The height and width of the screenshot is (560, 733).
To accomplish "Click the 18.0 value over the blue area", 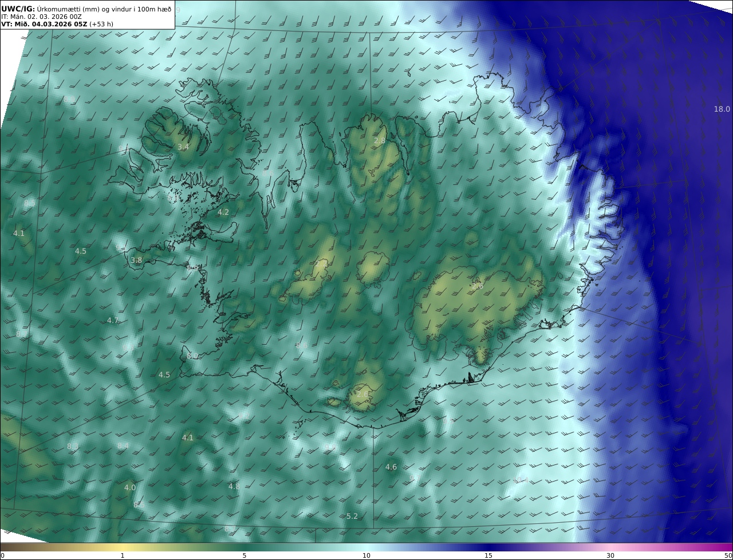I will [x=722, y=109].
